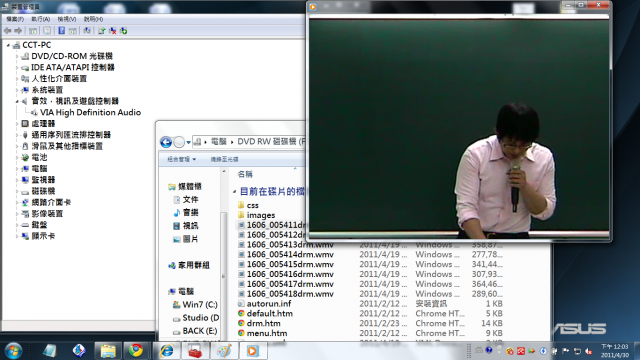Image resolution: width=640 pixels, height=360 pixels.
Task: Select 監視器 device category
Action: pos(43,180)
